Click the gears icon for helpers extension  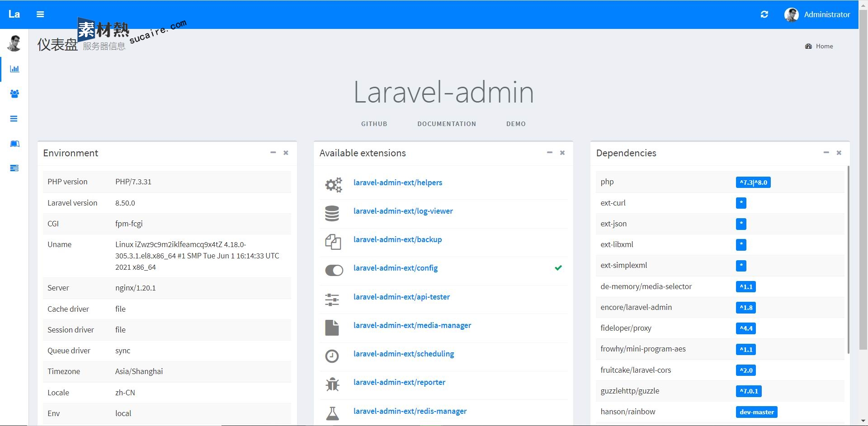pyautogui.click(x=334, y=184)
